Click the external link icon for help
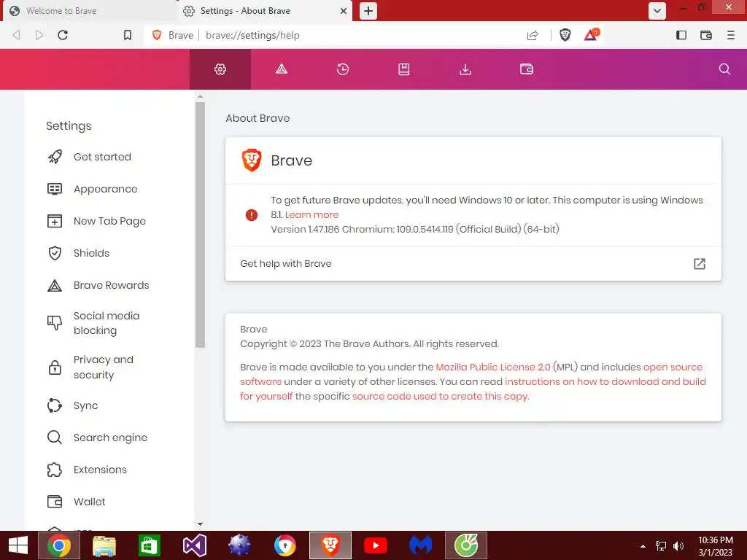The width and height of the screenshot is (747, 560). 700,264
